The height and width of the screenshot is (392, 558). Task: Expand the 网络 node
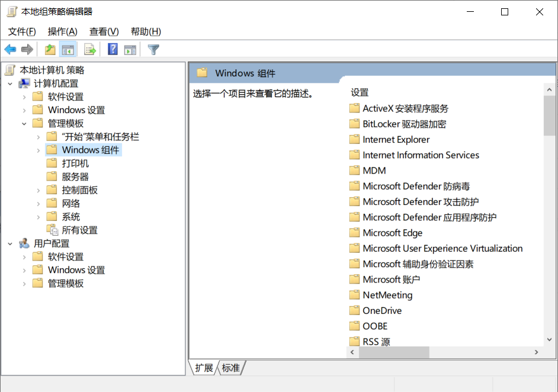(x=39, y=204)
